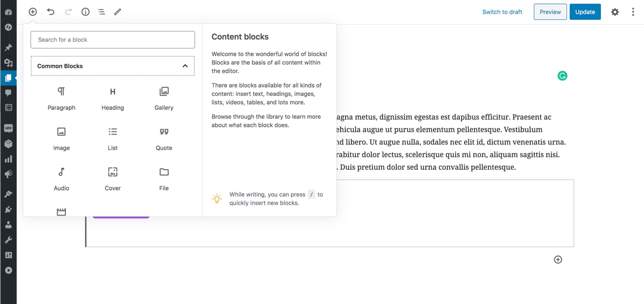Select the pencil Edit tool

[x=117, y=12]
